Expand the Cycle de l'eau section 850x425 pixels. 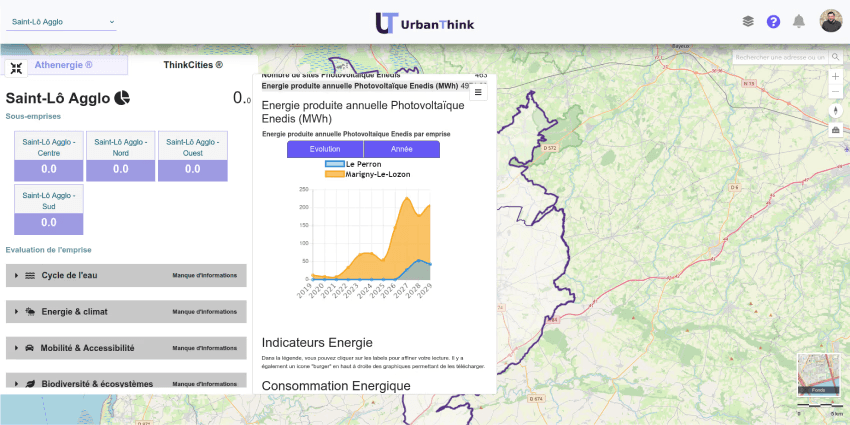(126, 275)
